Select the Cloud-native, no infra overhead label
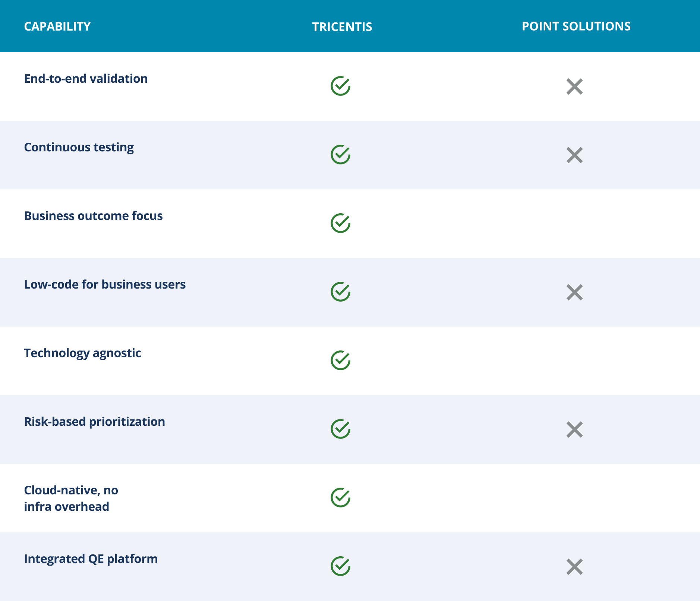 click(x=71, y=498)
